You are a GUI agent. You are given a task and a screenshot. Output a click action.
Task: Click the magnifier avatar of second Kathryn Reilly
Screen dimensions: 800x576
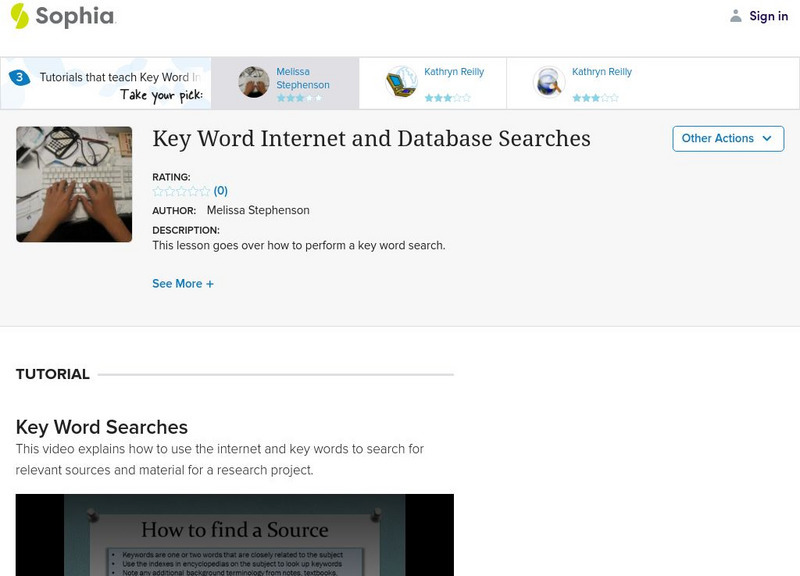pyautogui.click(x=549, y=82)
